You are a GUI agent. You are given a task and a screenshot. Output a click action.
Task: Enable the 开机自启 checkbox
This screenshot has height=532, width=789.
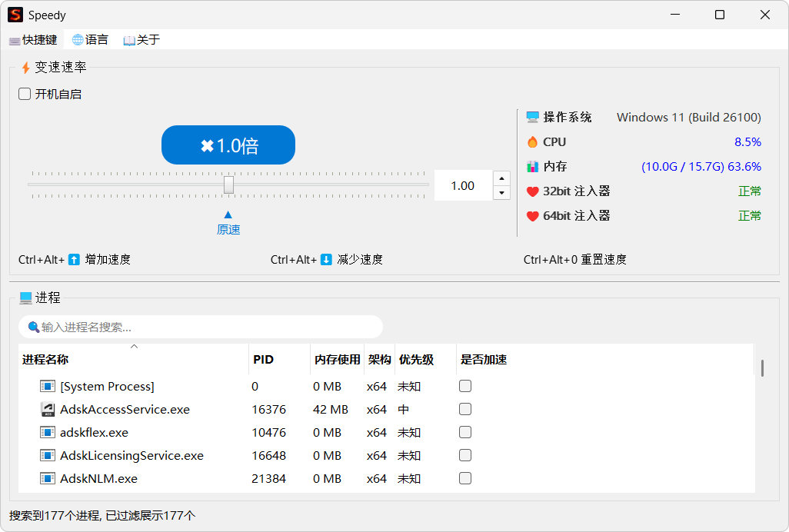(x=24, y=93)
